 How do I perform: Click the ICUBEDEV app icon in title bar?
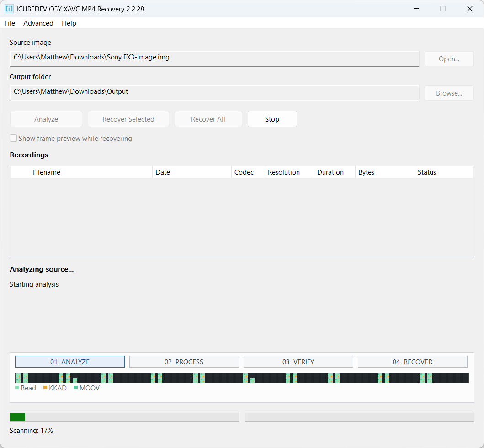(x=9, y=9)
